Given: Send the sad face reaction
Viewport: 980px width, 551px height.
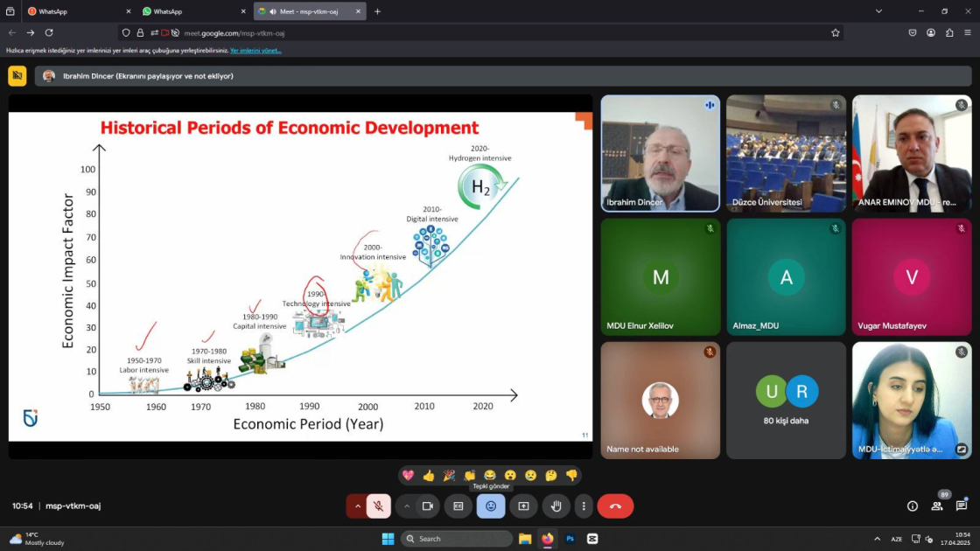Looking at the screenshot, I should coord(530,476).
